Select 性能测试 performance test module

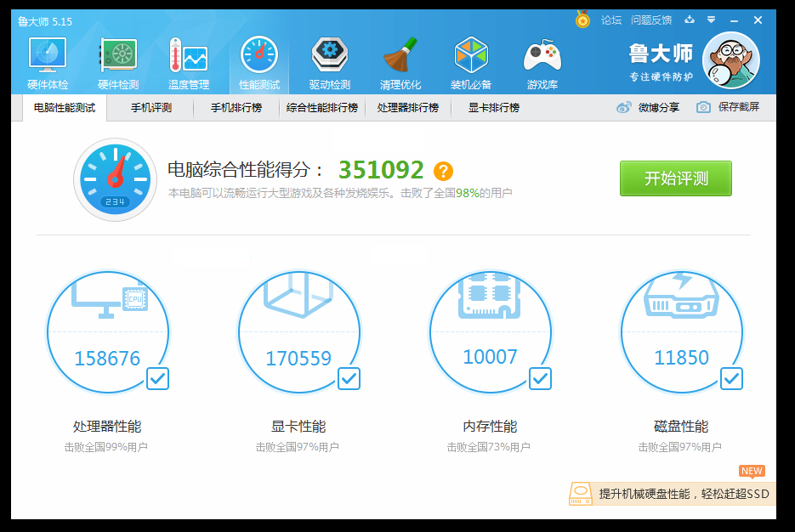(259, 64)
